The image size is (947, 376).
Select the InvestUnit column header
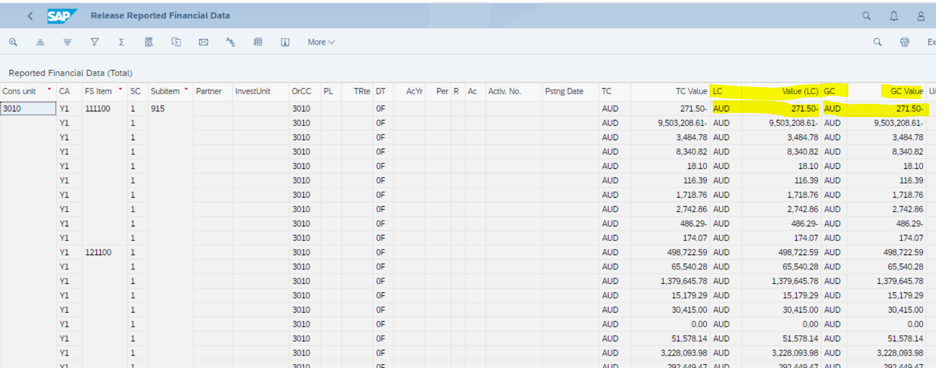point(261,91)
